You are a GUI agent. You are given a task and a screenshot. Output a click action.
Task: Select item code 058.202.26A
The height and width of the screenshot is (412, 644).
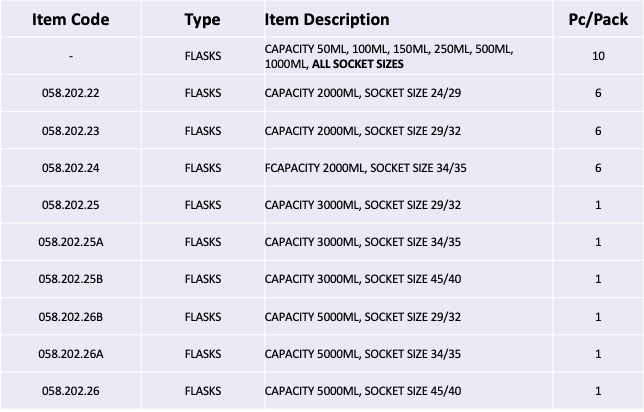[70, 353]
